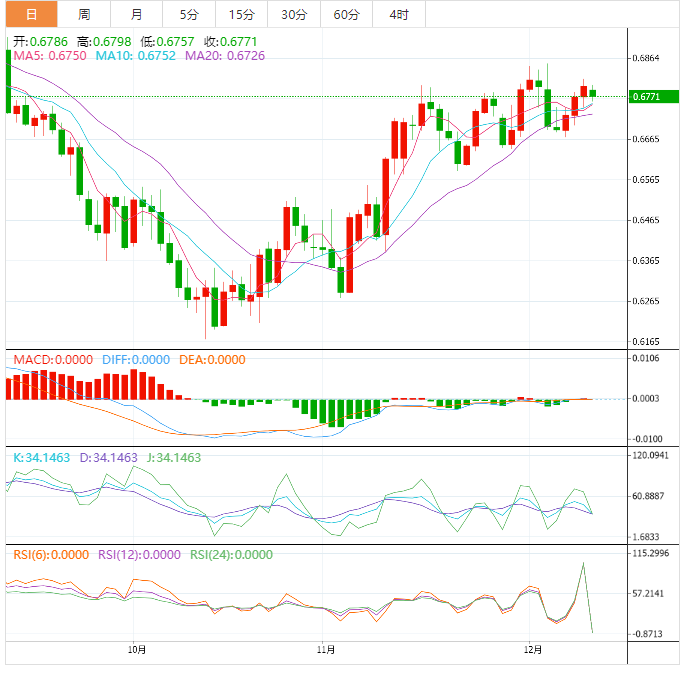Image resolution: width=682 pixels, height=675 pixels.
Task: Switch to the 周 weekly tab
Action: pyautogui.click(x=84, y=14)
